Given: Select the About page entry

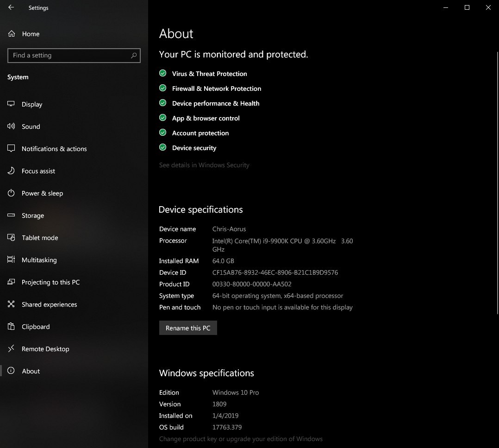Looking at the screenshot, I should pyautogui.click(x=31, y=371).
